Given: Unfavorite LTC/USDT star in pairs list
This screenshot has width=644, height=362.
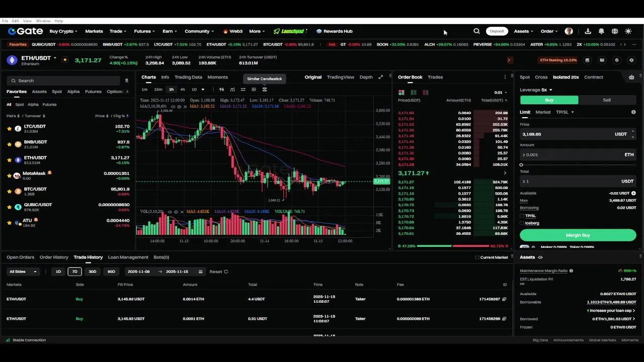Looking at the screenshot, I should (9, 129).
